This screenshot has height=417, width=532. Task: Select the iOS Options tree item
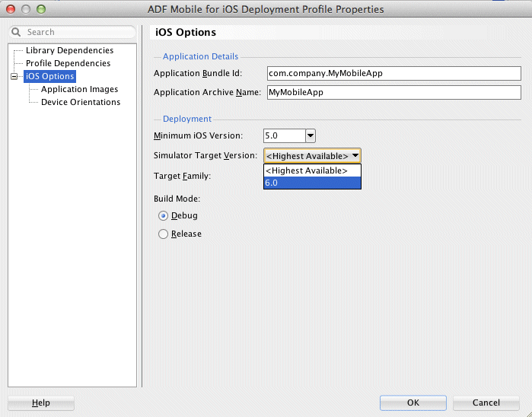49,76
